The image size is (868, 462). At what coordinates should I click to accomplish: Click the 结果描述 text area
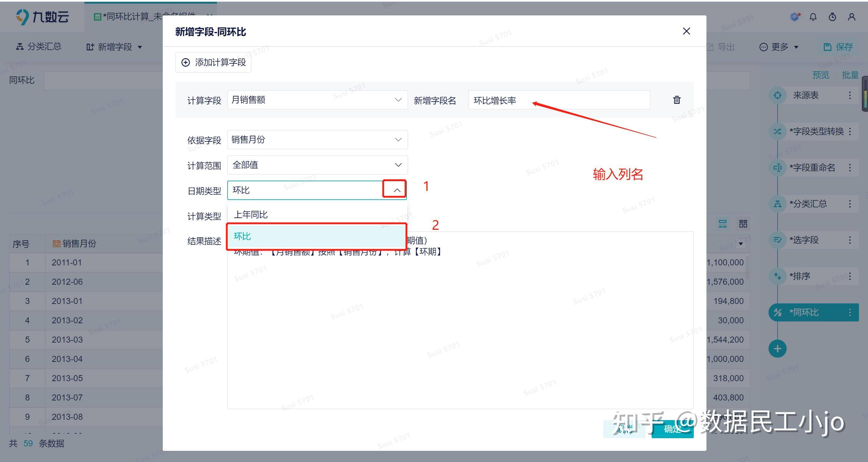(x=460, y=320)
